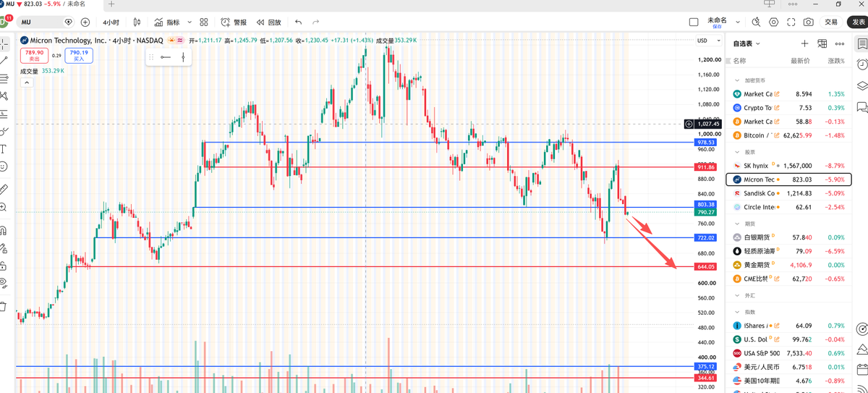The image size is (868, 393).
Task: Click the trash remove drawings icon
Action: 4,306
